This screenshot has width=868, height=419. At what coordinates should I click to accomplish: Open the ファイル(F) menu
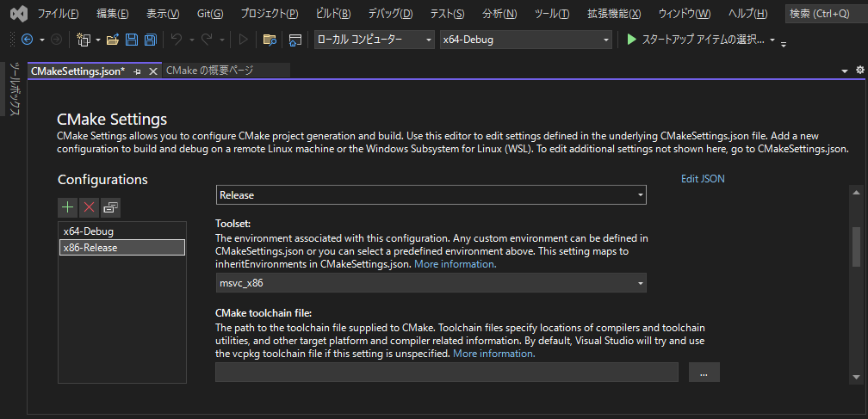click(x=58, y=14)
